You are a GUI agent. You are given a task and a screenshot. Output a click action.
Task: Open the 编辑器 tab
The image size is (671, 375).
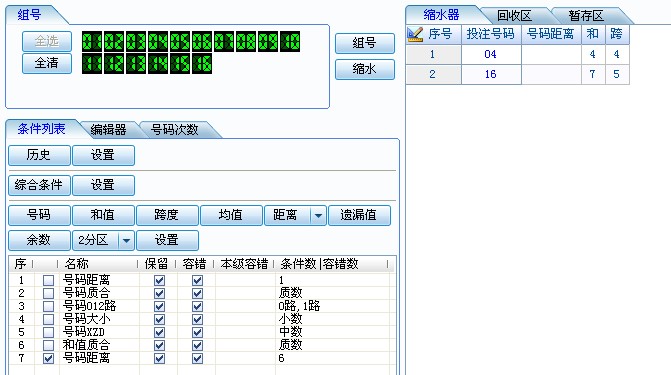tap(108, 129)
